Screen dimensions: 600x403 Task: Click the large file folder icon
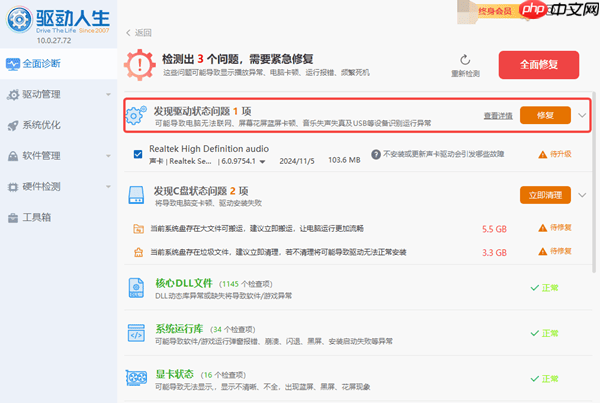point(138,229)
